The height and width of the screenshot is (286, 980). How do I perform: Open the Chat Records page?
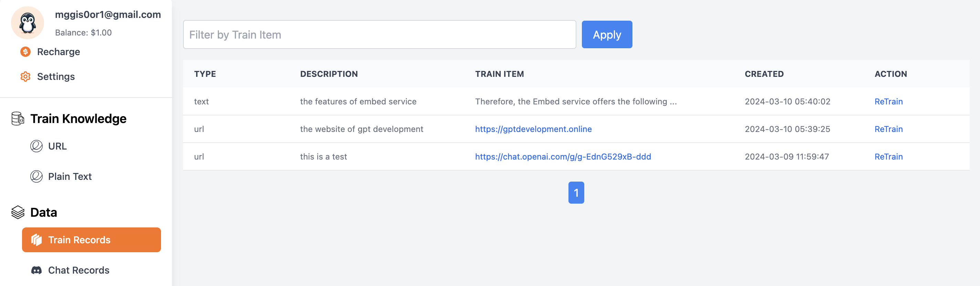78,270
